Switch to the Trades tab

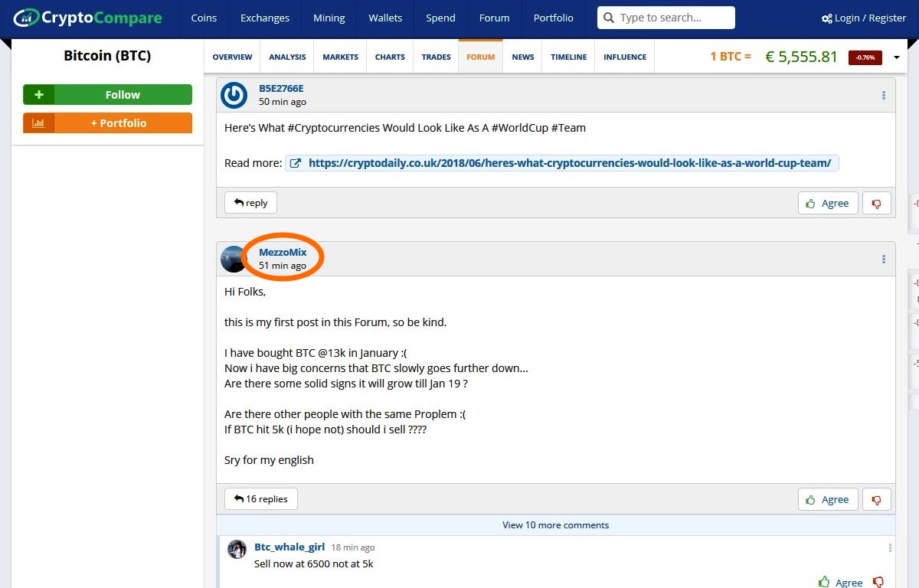pos(437,57)
